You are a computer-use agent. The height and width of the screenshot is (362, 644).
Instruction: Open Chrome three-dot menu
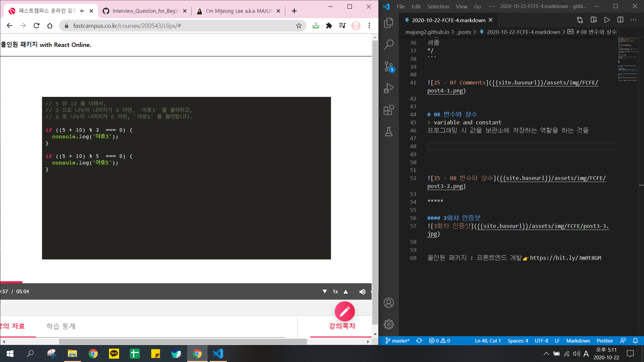(x=369, y=26)
